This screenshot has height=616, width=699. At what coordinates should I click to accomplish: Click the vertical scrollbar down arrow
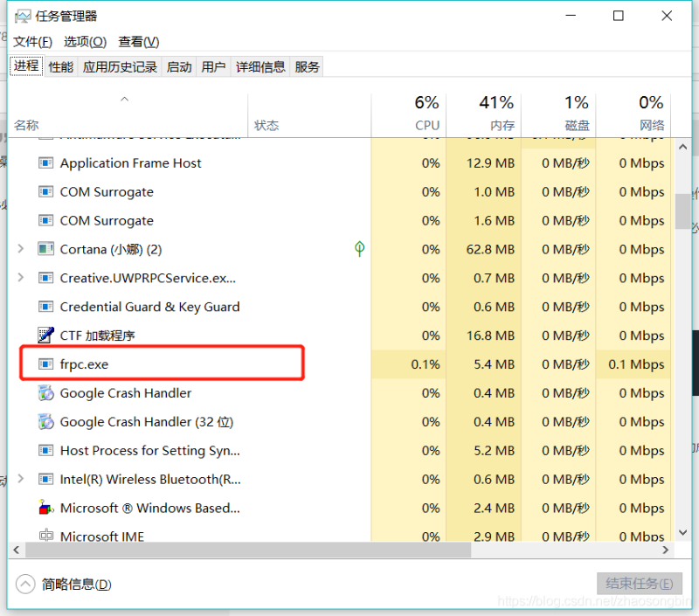pos(682,533)
